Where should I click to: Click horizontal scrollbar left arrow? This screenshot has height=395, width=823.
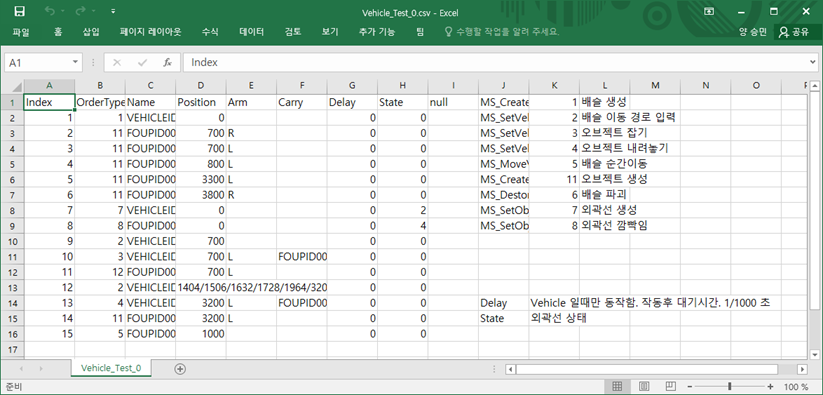tap(510, 369)
